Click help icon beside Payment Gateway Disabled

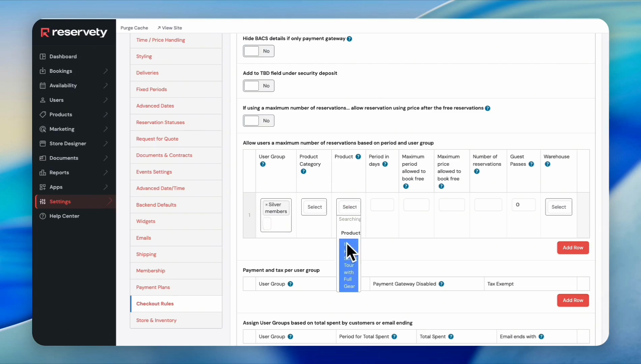click(x=441, y=284)
